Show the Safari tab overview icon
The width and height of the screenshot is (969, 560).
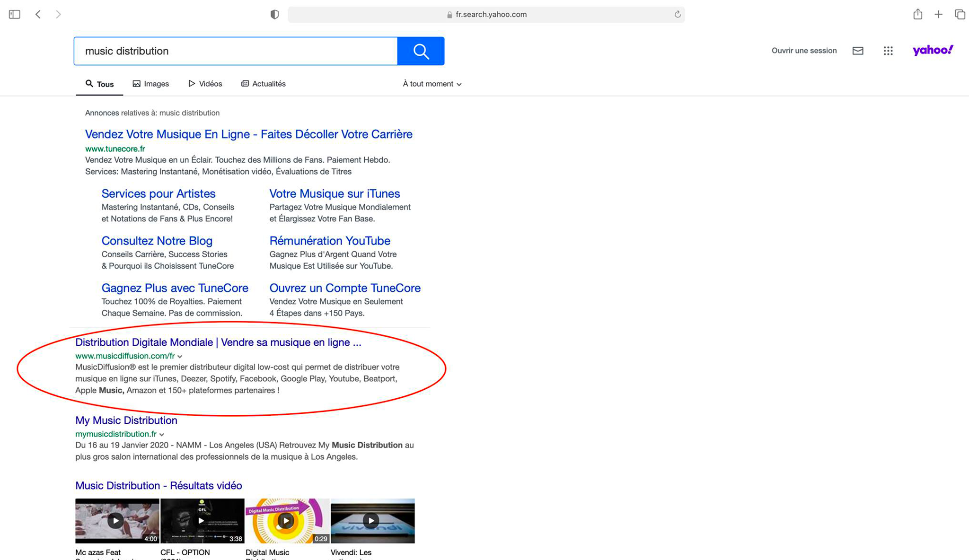point(960,14)
